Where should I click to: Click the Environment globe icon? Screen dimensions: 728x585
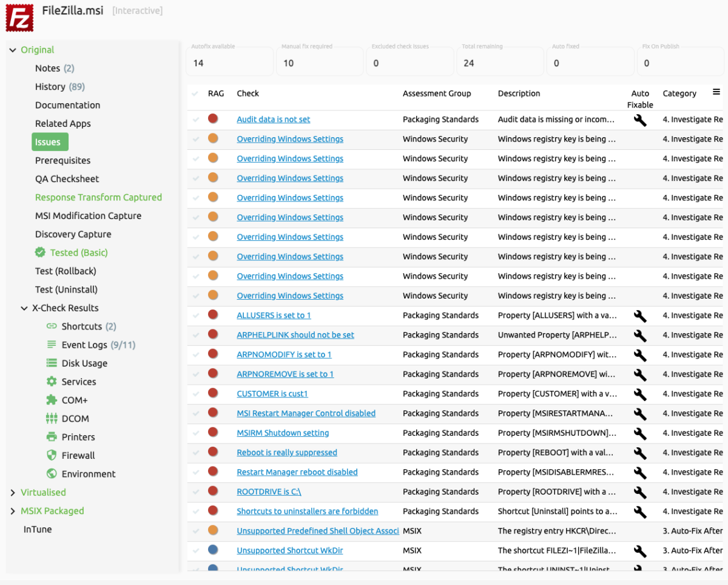coord(52,473)
